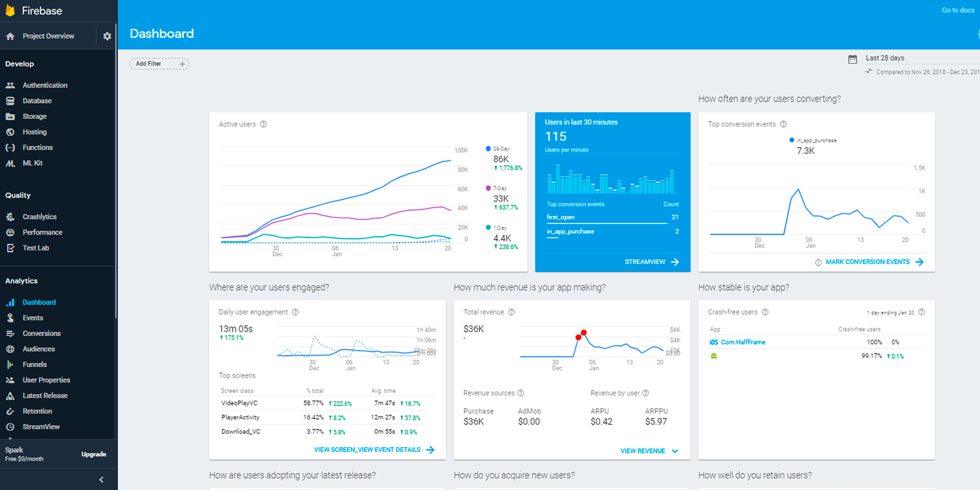This screenshot has width=980, height=490.
Task: Open Authentication in the Develop menu
Action: pos(45,85)
